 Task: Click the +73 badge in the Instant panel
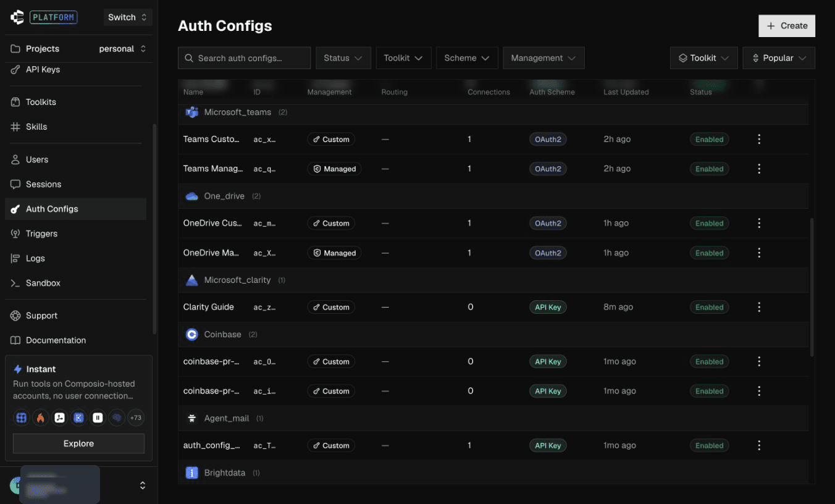pyautogui.click(x=135, y=418)
